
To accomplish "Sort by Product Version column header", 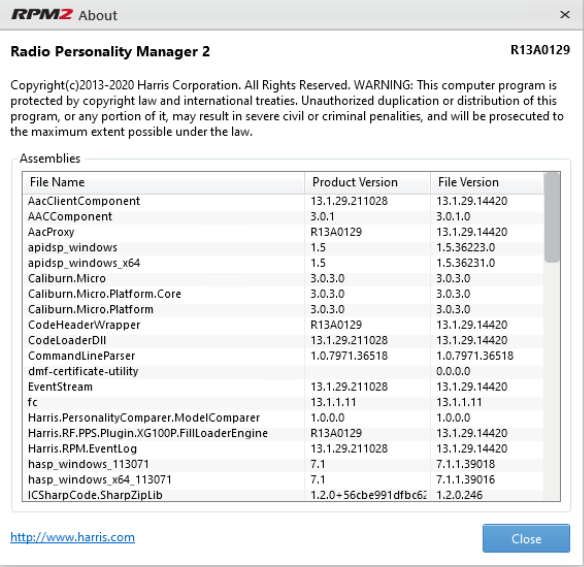I will [367, 182].
